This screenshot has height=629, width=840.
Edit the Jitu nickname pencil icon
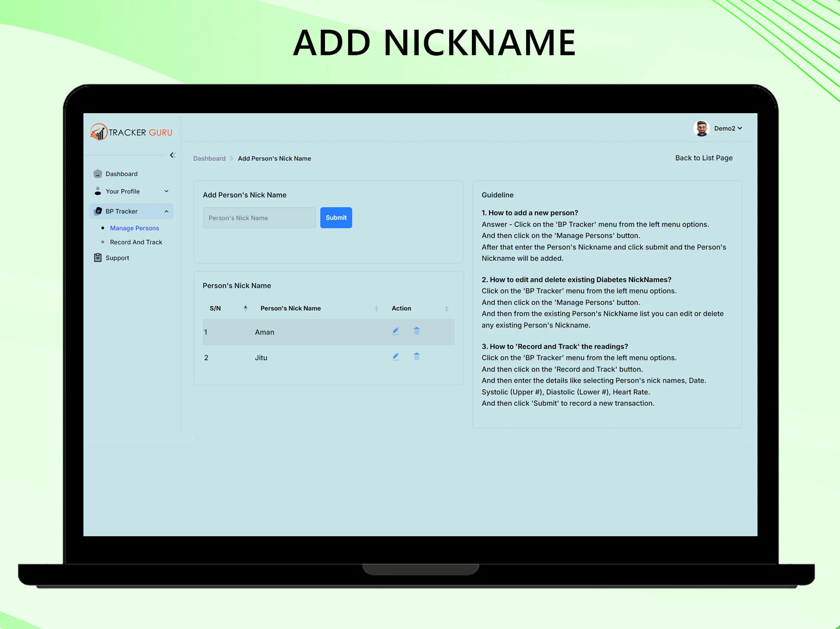click(x=396, y=357)
